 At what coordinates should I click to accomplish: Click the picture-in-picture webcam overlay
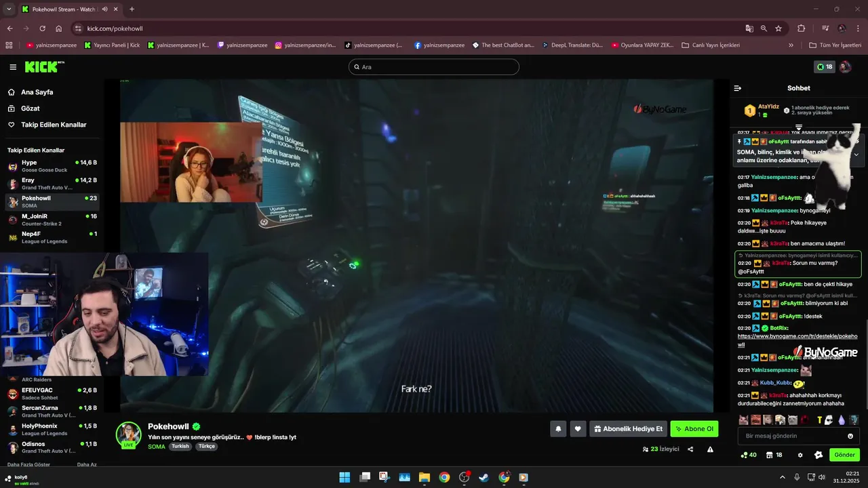coord(105,314)
